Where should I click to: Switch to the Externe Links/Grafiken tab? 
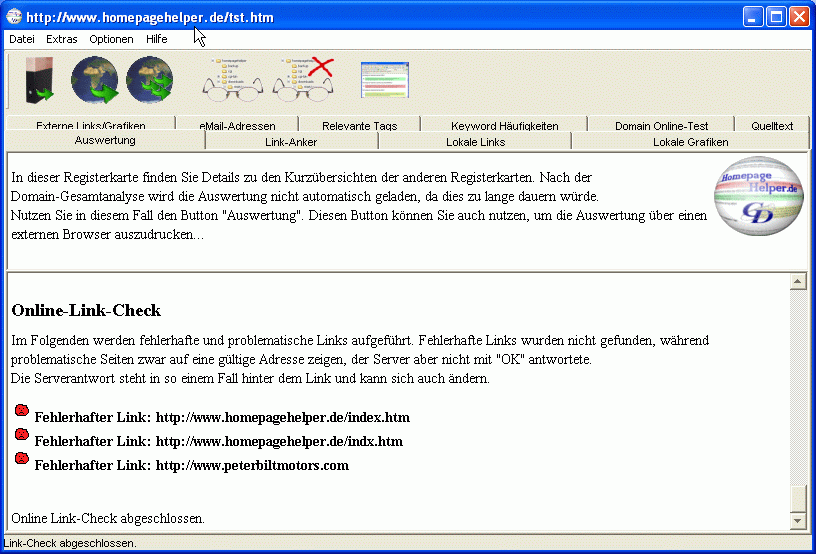click(90, 126)
